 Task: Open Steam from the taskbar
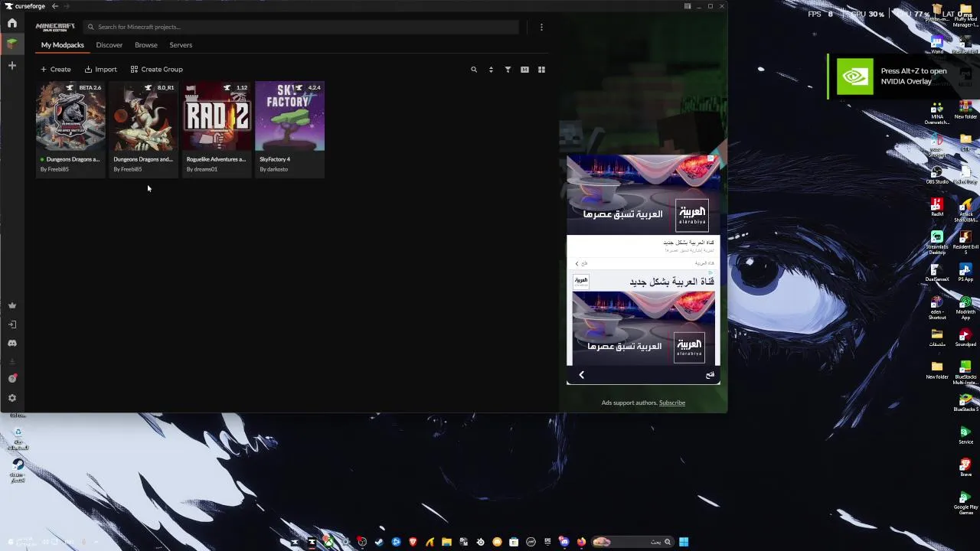tap(379, 542)
